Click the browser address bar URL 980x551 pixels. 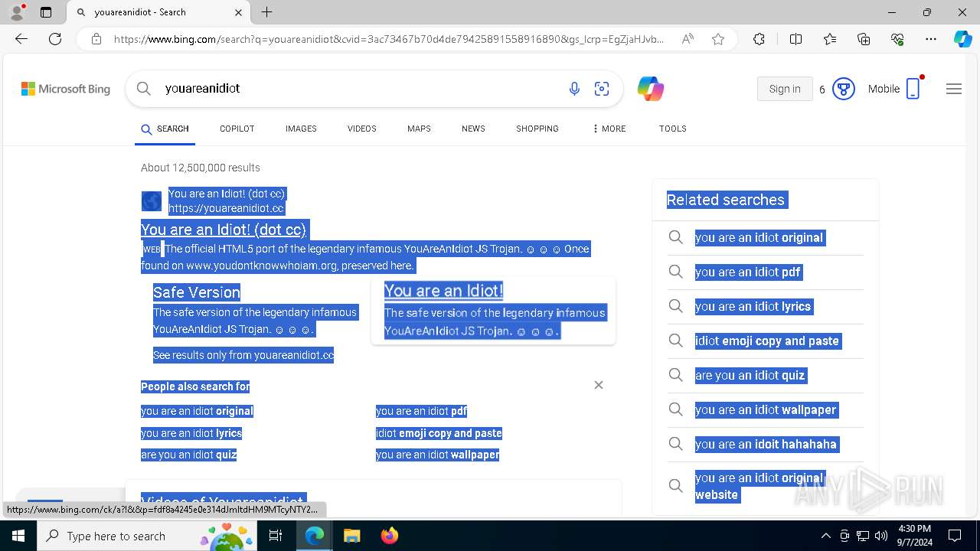pos(389,39)
